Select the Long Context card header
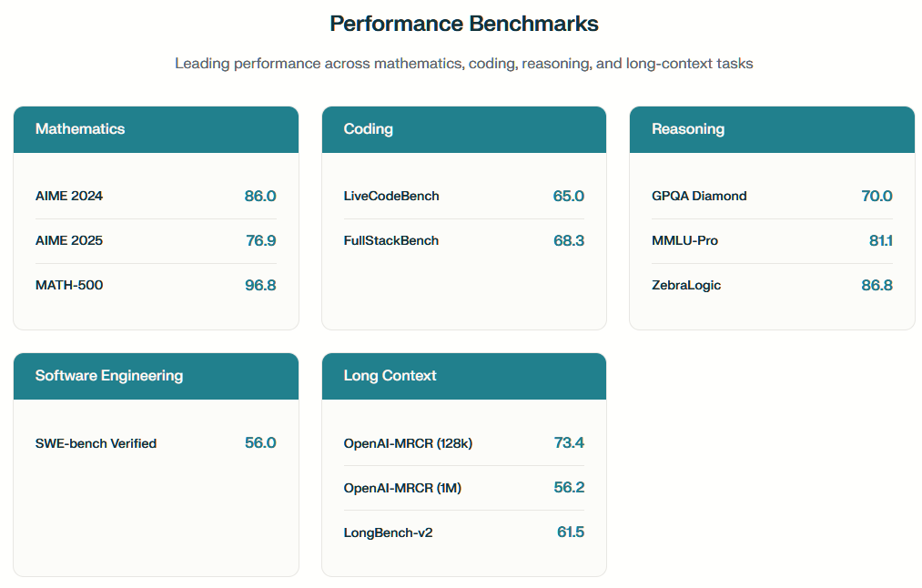This screenshot has height=588, width=922. click(x=464, y=376)
